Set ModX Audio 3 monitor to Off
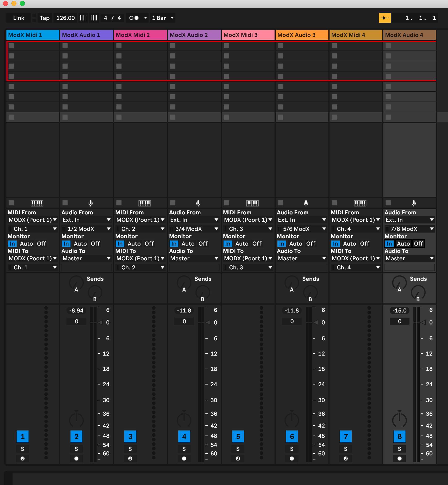Viewport: 448px width, 485px height. (x=311, y=244)
